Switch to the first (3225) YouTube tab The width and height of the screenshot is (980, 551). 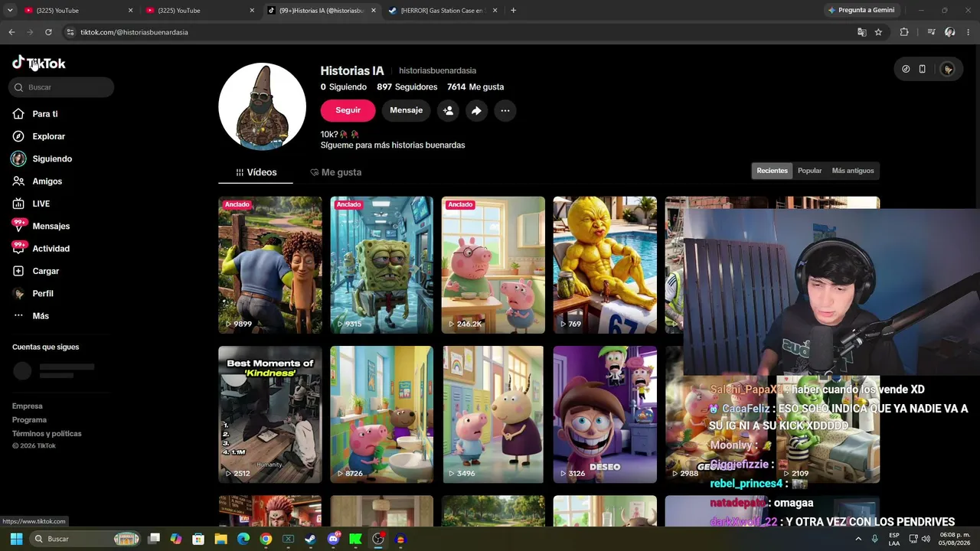tap(79, 11)
